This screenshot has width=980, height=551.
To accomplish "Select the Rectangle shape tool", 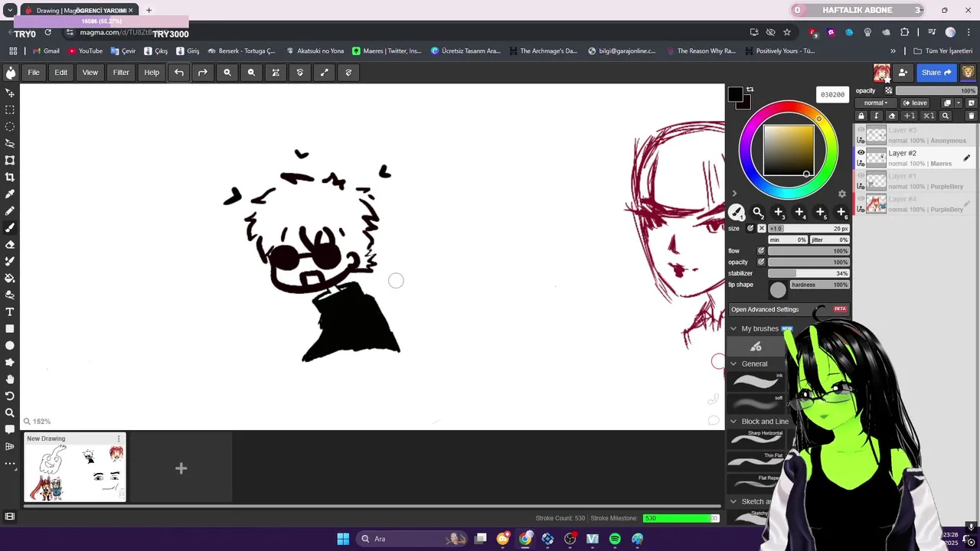I will tap(10, 328).
